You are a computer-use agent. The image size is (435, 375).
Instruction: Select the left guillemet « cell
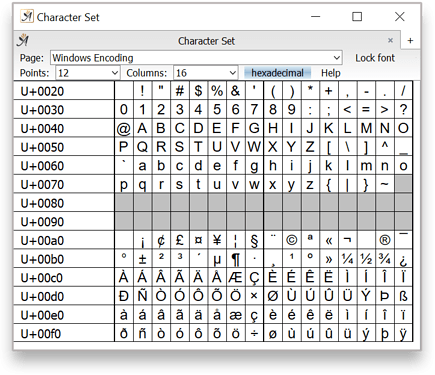pyautogui.click(x=329, y=240)
